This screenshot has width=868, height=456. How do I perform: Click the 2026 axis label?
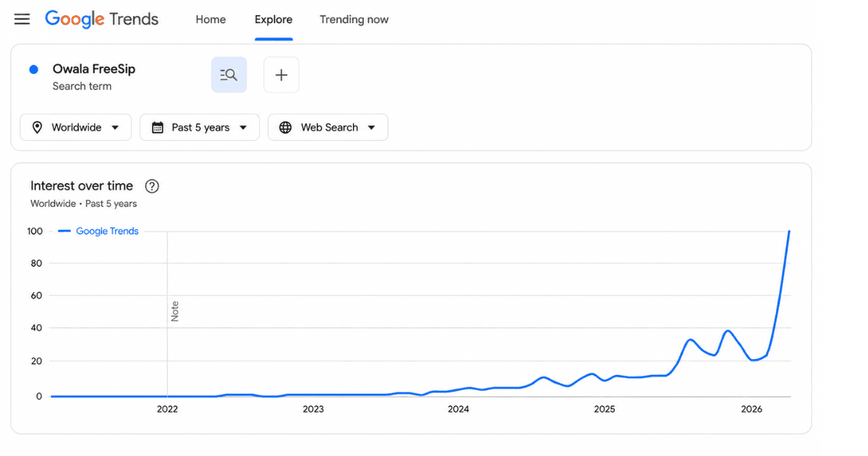pos(752,409)
